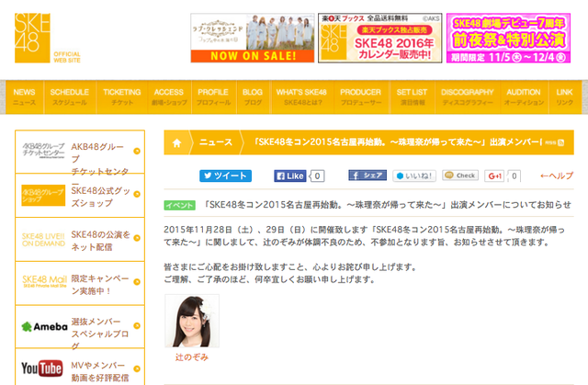Open the LINK menu item

point(564,96)
